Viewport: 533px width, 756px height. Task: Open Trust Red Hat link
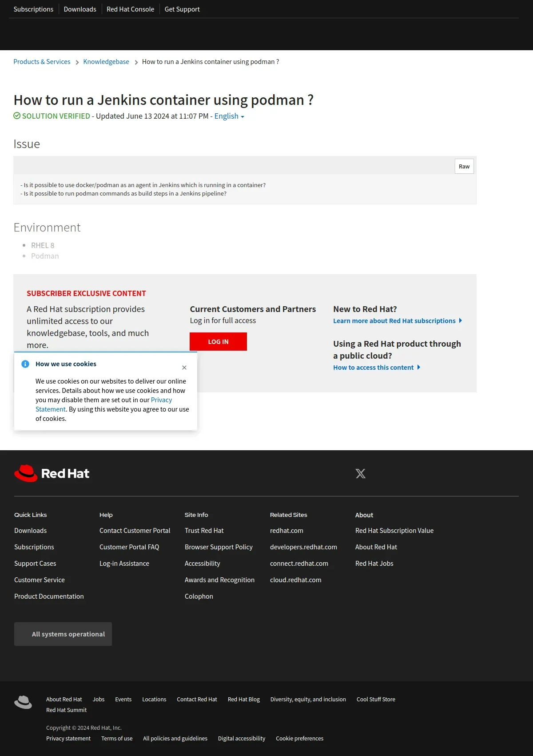[x=204, y=531]
